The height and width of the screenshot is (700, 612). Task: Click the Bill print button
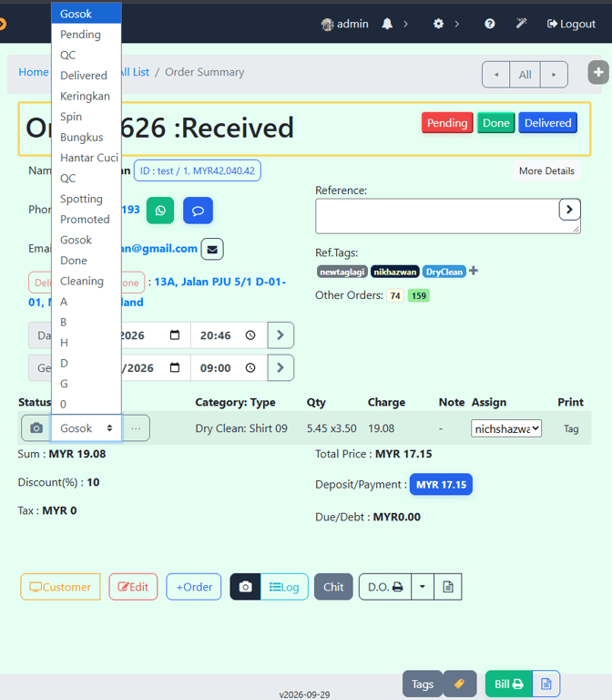pos(508,684)
